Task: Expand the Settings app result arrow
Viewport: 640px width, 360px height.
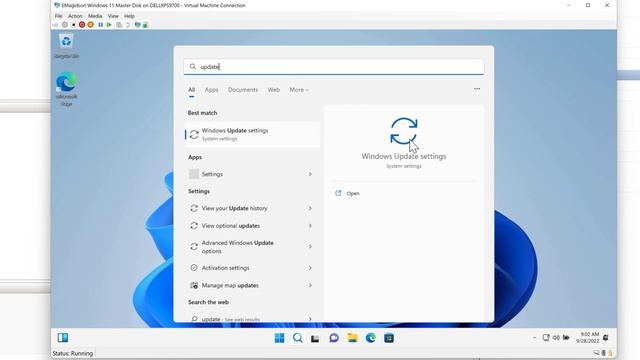Action: point(310,174)
